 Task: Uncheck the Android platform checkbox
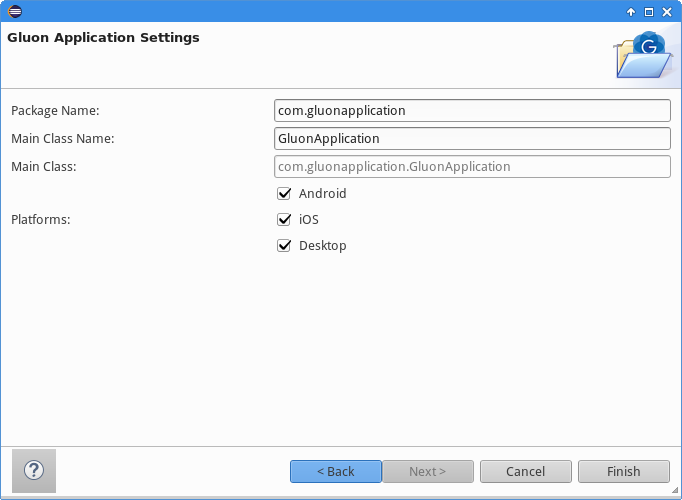tap(284, 193)
